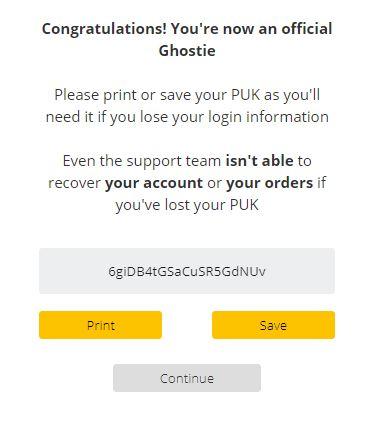The image size is (382, 423).
Task: Click 'as you'll' in the first paragraph
Action: [292, 95]
